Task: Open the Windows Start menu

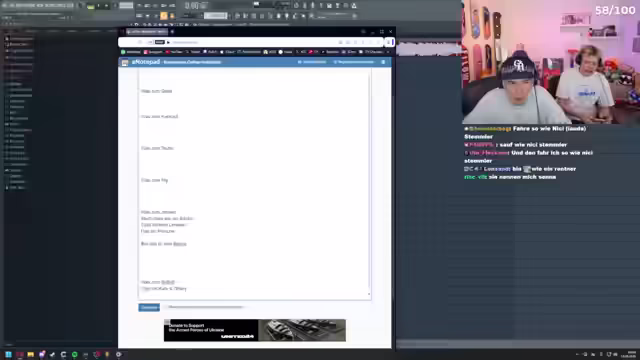Action: (x=8, y=354)
